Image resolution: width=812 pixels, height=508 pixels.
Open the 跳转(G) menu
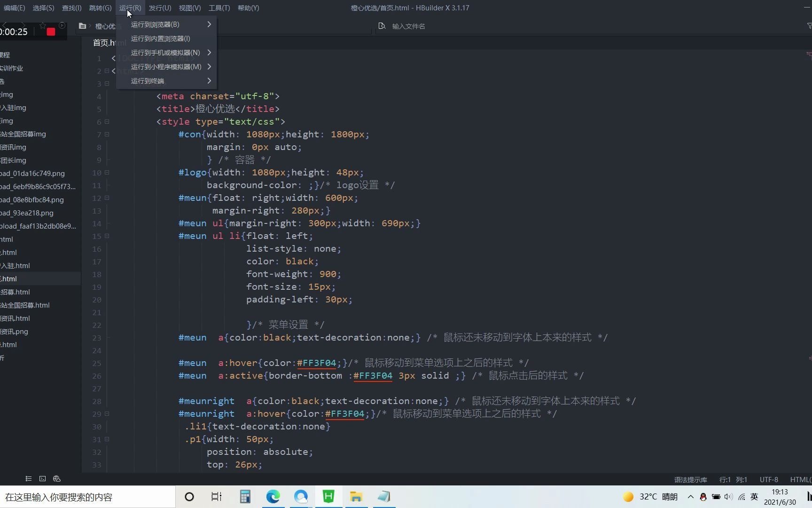click(100, 8)
